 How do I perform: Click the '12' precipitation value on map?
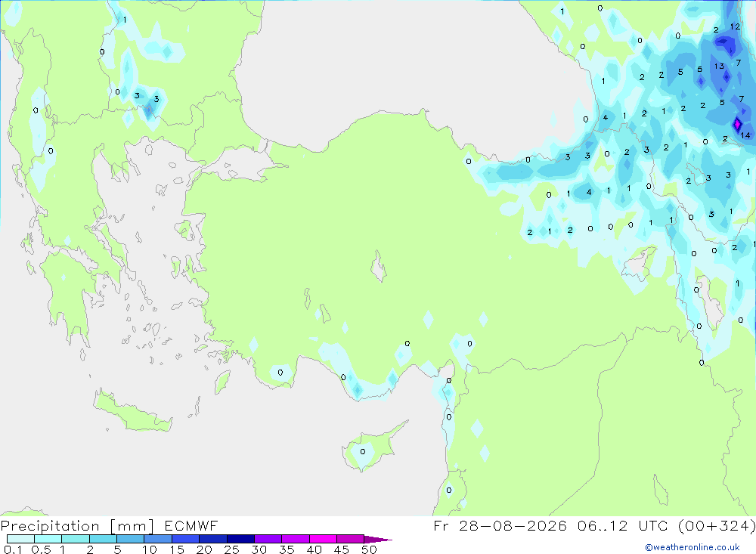735,26
